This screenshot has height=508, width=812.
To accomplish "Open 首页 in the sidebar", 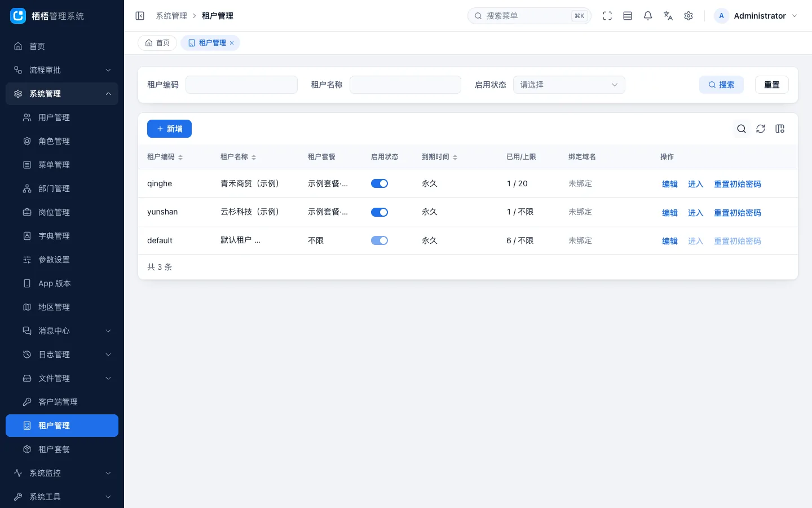I will 62,46.
